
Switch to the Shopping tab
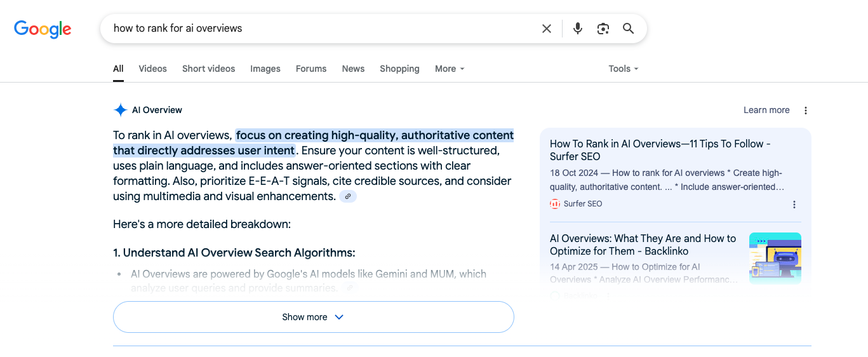pos(399,69)
